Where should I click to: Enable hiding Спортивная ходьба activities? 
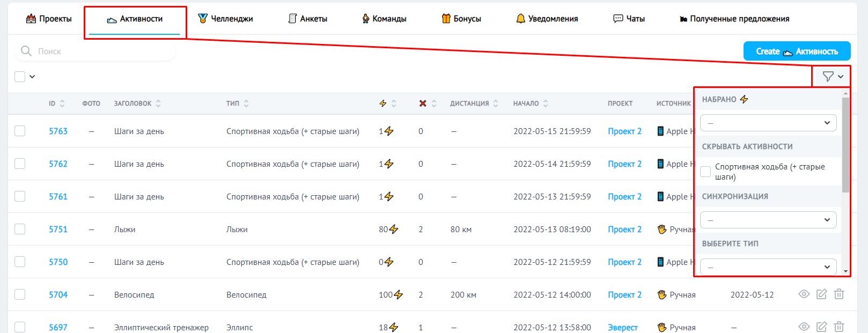click(x=706, y=172)
